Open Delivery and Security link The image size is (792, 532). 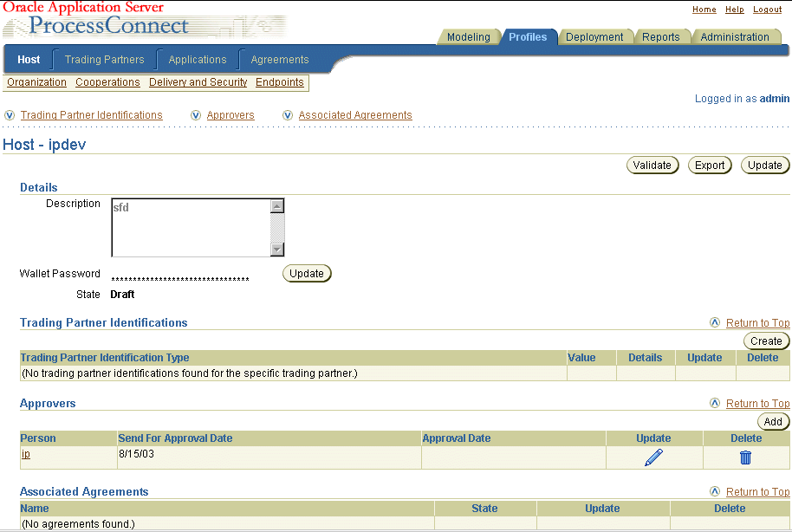[x=198, y=82]
